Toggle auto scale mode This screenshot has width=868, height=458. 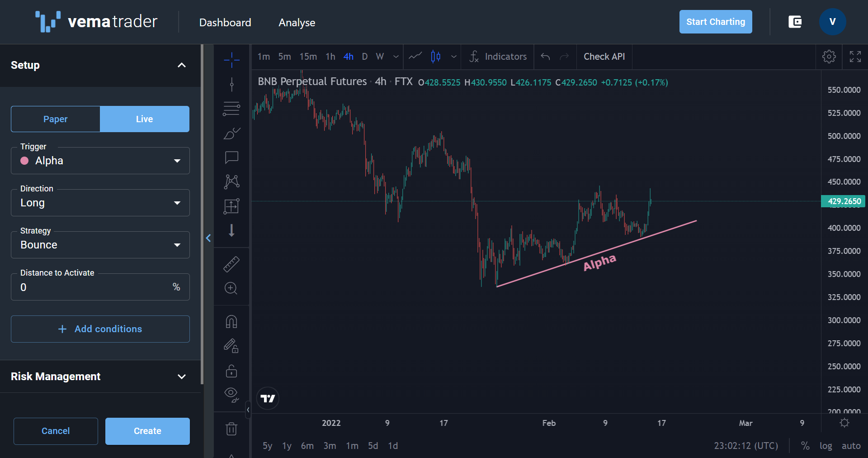point(851,446)
